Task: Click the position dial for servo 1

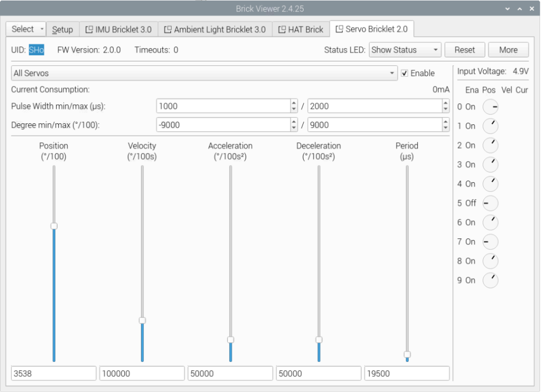Action: click(490, 126)
